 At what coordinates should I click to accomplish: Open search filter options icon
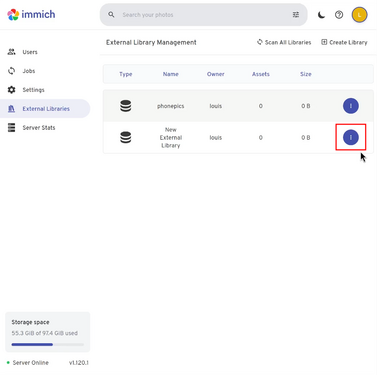tap(296, 15)
